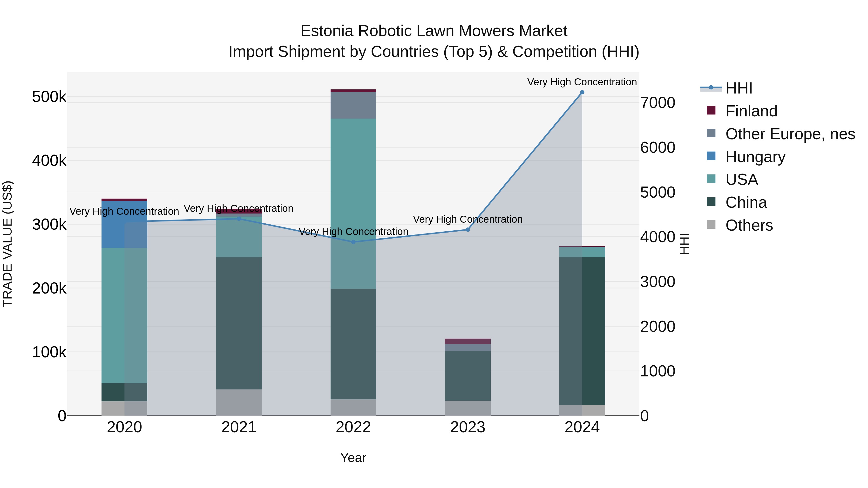Click the China dark green legend swatch
This screenshot has height=488, width=868.
click(x=711, y=201)
